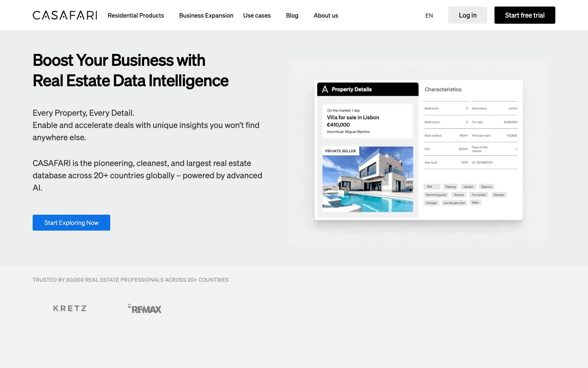Screen dimensions: 588x368
Task: Click the Parking tag
Action: pos(450,187)
